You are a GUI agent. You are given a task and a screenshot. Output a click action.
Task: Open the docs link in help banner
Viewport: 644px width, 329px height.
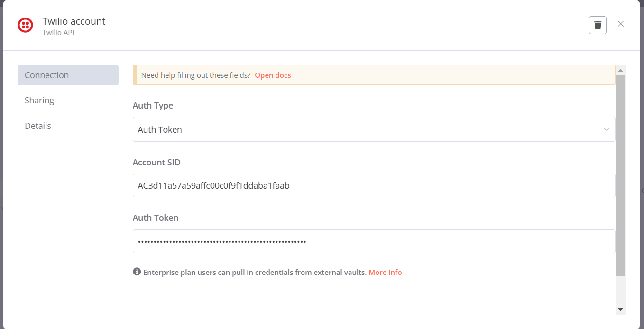273,75
